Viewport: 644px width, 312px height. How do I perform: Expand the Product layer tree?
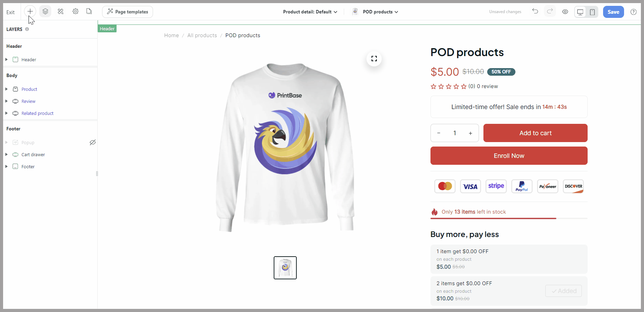[x=6, y=89]
